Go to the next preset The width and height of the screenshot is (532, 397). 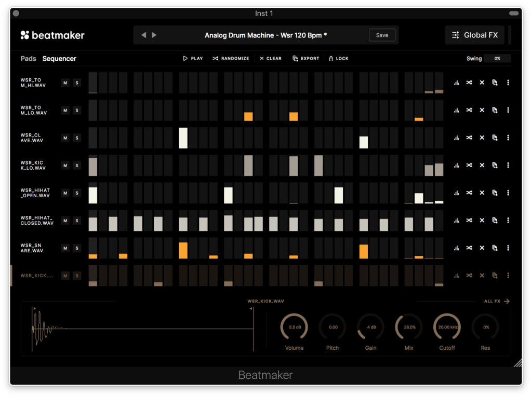point(154,35)
